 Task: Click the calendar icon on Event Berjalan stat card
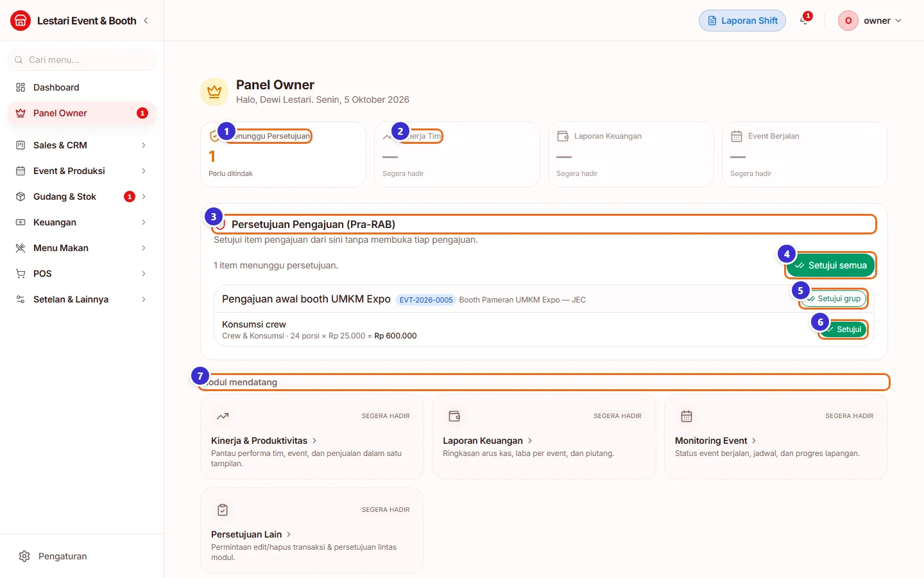pyautogui.click(x=737, y=136)
